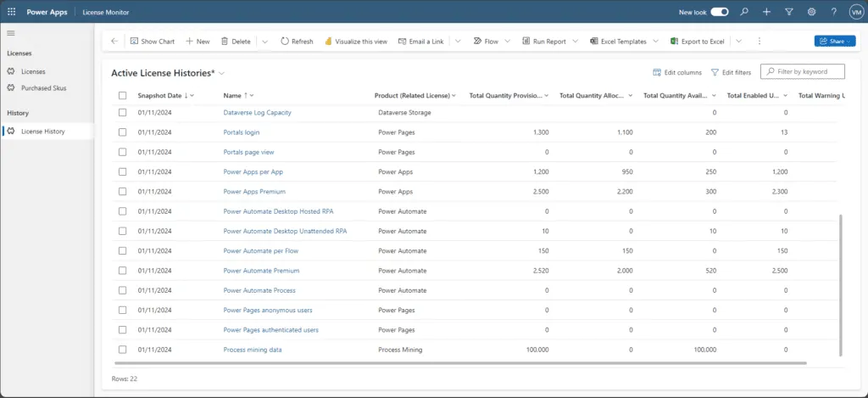Collapse the site map hamburger menu
Viewport: 868px width, 398px height.
[10, 33]
